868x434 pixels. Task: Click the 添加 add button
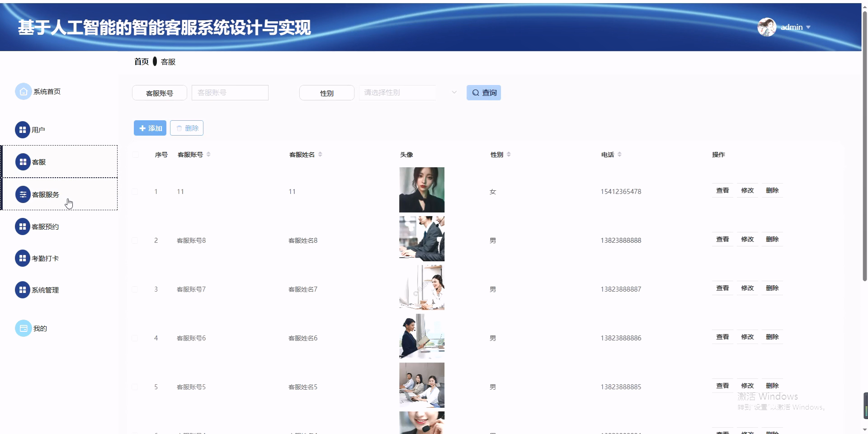pos(150,128)
